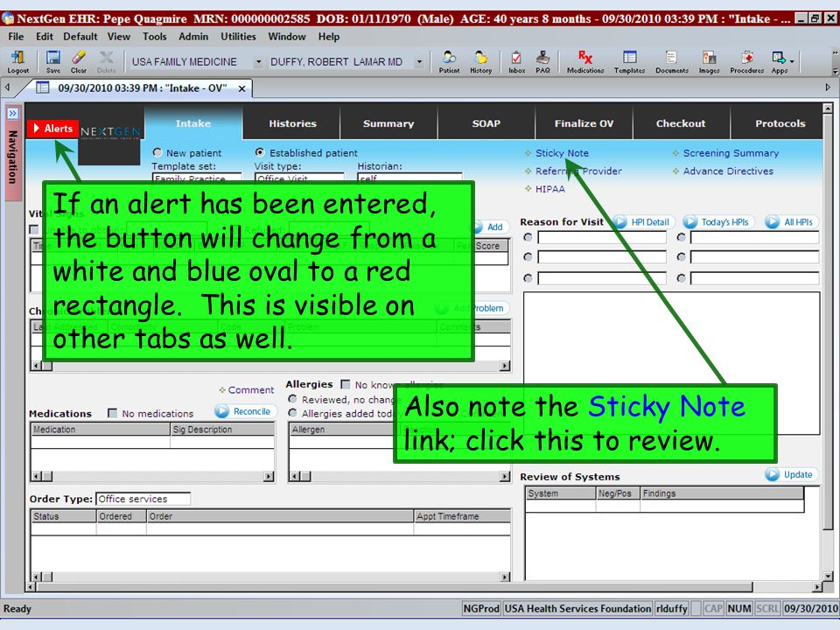Switch to the Finalize OV tab
Screen dimensions: 840x630
584,123
